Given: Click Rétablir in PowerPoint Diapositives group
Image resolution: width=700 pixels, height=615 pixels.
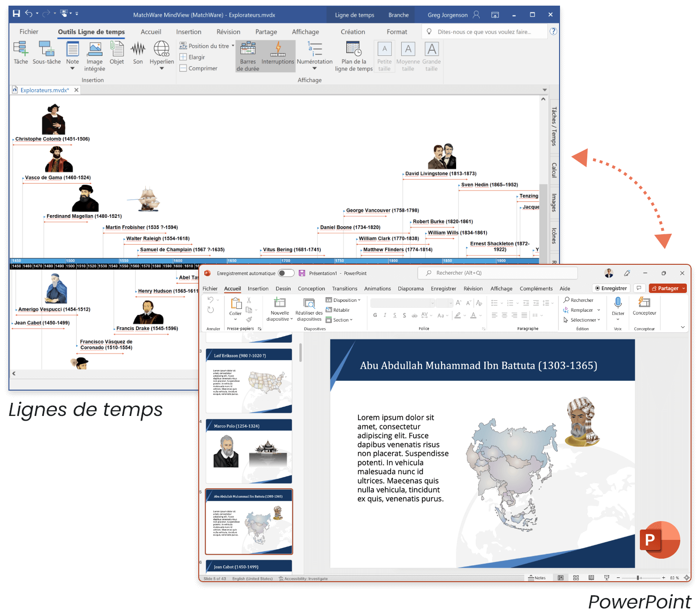Looking at the screenshot, I should (x=338, y=310).
